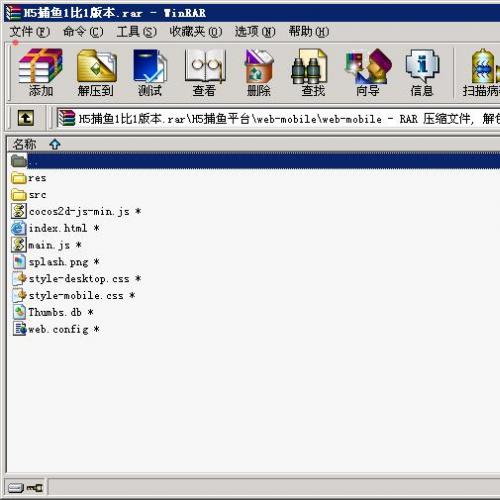
Task: Select file name 'web.config'
Action: tap(58, 329)
